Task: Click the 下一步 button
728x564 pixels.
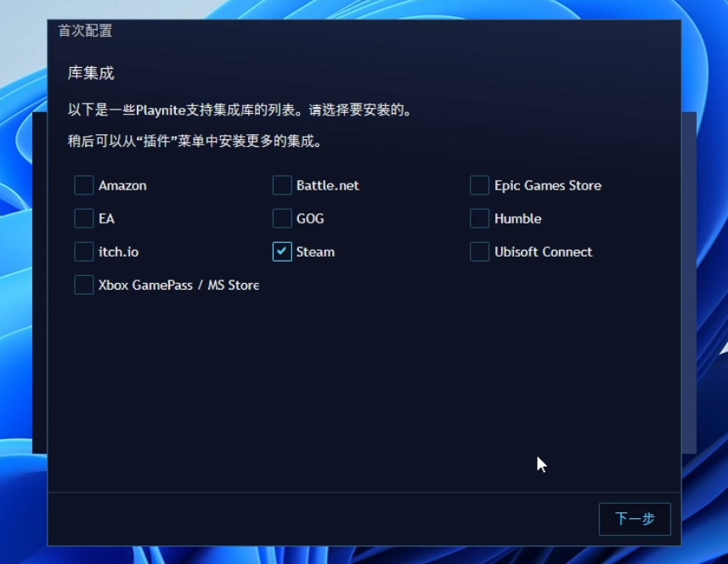Action: 635,519
